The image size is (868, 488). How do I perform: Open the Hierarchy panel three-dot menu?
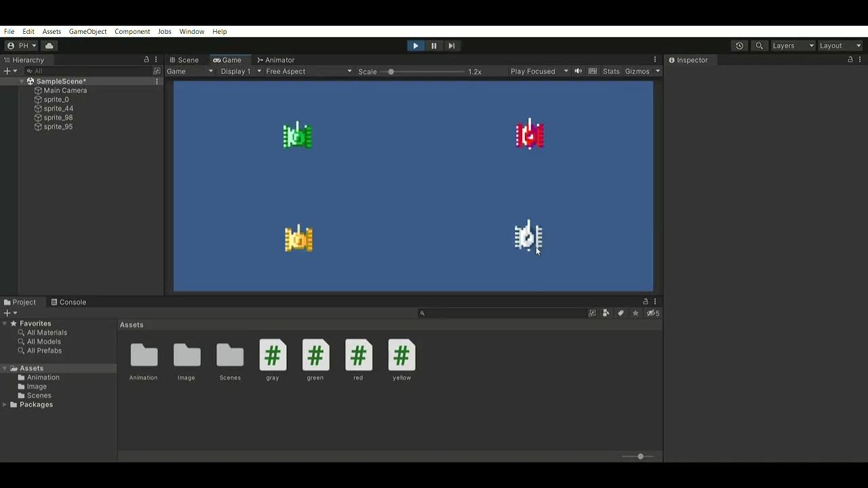pyautogui.click(x=156, y=60)
